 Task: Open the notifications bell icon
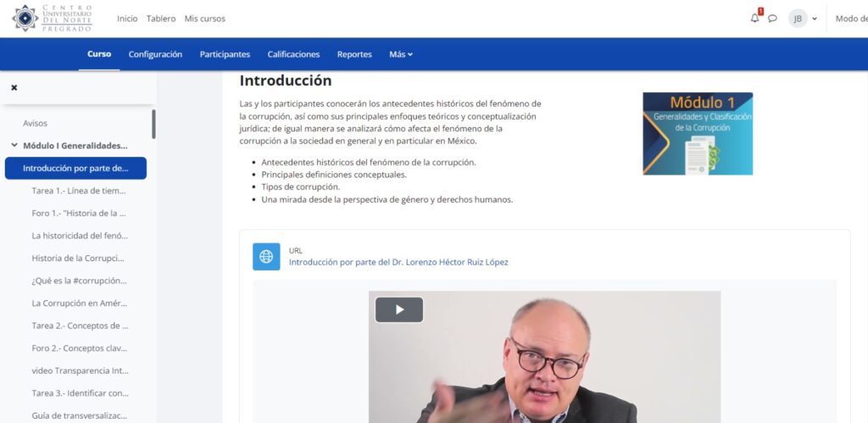coord(755,19)
